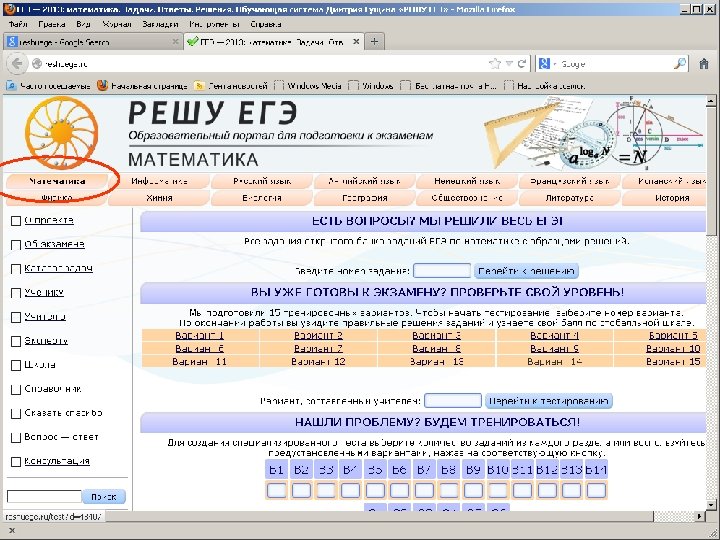
Task: Tick the Каталог задач checkbox
Action: click(16, 269)
